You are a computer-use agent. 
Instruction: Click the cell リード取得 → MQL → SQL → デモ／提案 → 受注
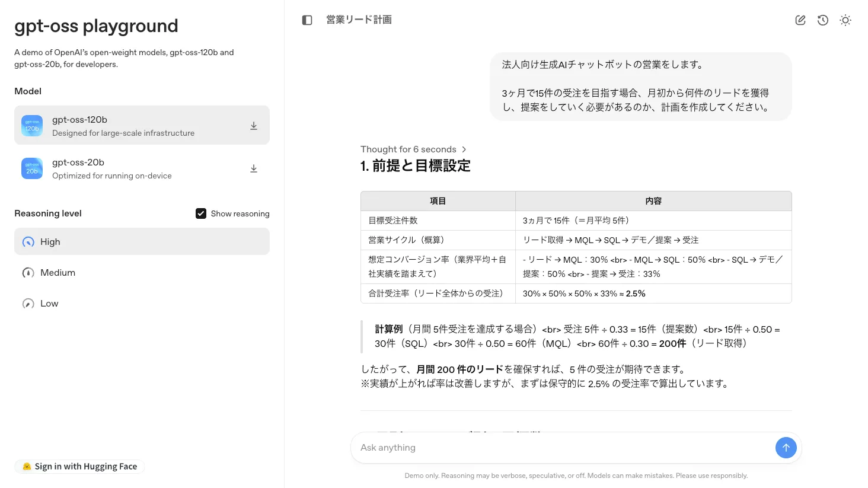coord(653,240)
